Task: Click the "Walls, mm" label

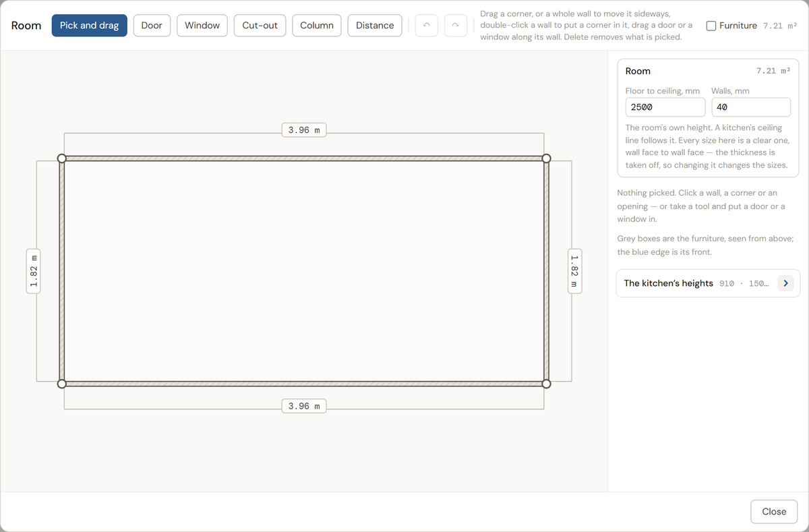Action: (730, 90)
